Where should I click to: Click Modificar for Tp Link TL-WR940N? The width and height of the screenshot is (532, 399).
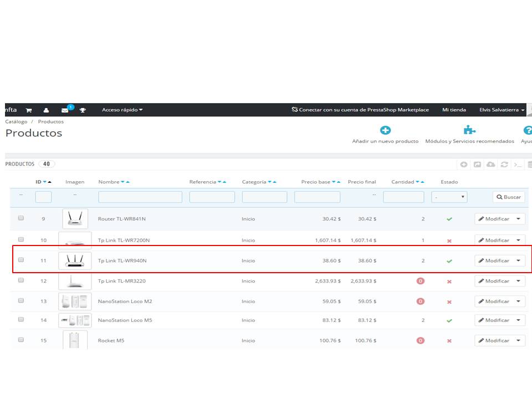click(x=494, y=260)
